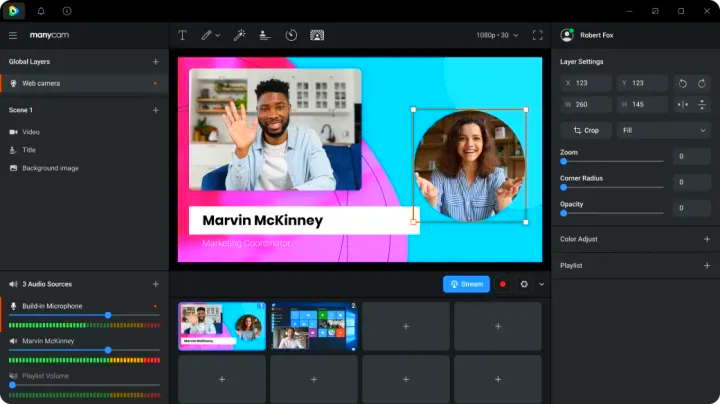The height and width of the screenshot is (404, 720).
Task: Open the 1080p · 30 resolution dropdown
Action: pyautogui.click(x=498, y=35)
